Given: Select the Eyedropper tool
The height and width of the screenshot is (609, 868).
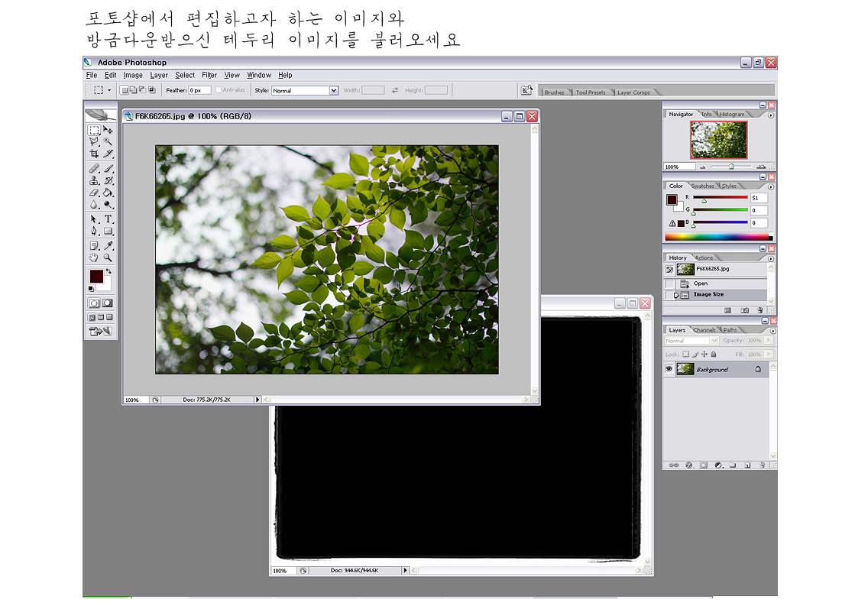Looking at the screenshot, I should [108, 246].
